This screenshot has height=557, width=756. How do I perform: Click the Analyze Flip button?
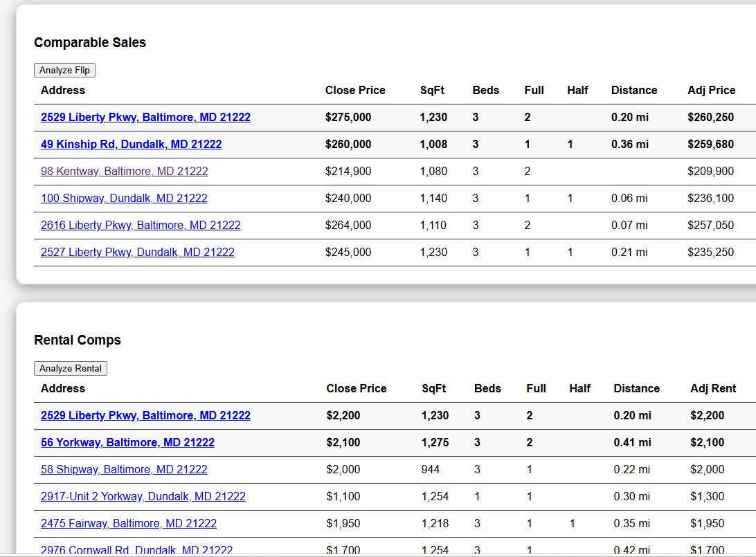tap(64, 71)
